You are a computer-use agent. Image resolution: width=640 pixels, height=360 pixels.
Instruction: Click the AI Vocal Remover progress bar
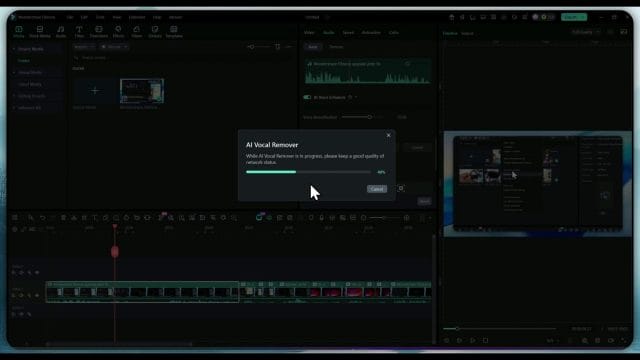[x=308, y=172]
